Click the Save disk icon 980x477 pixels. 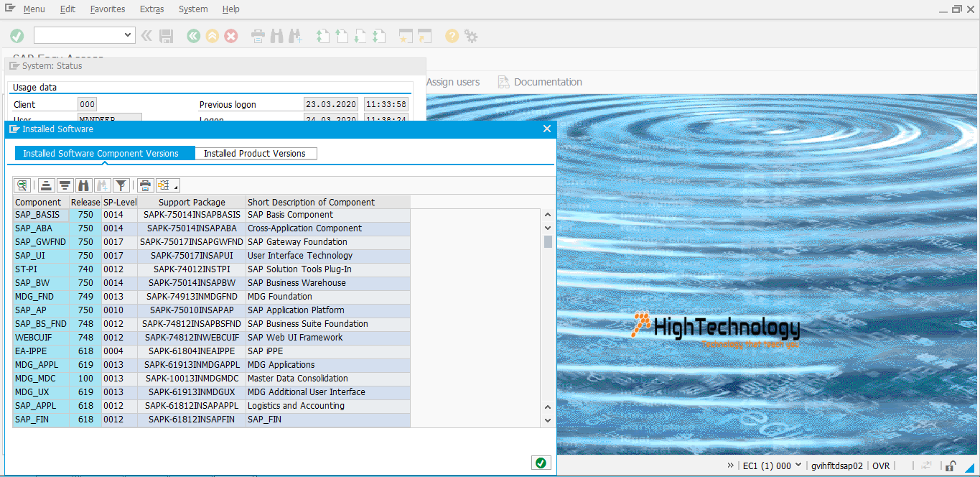166,36
